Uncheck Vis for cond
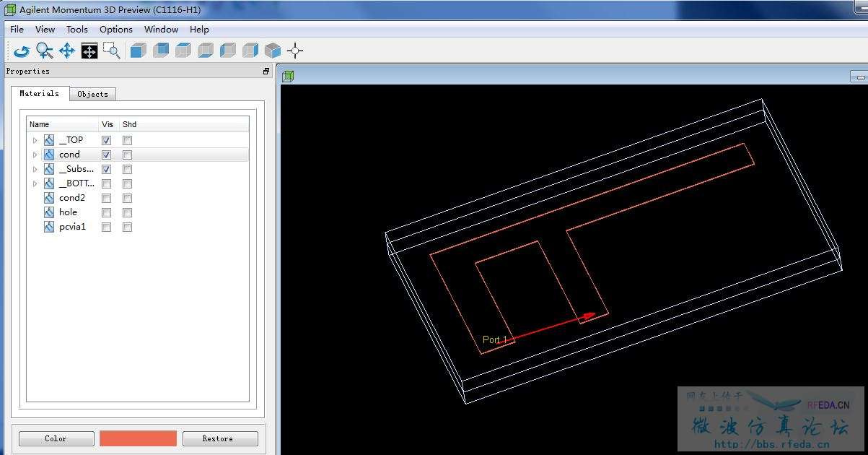Image resolution: width=868 pixels, height=455 pixels. 106,155
